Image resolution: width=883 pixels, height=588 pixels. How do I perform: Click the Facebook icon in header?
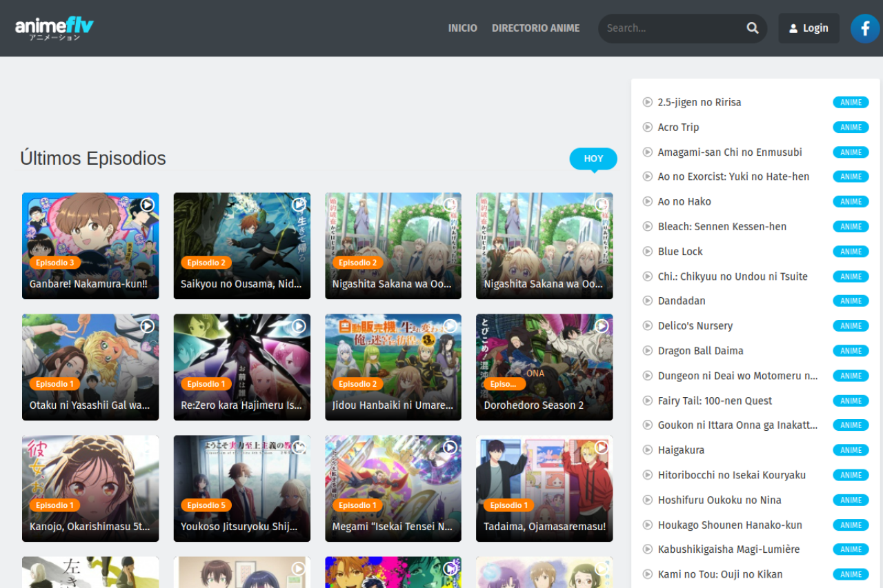point(864,28)
